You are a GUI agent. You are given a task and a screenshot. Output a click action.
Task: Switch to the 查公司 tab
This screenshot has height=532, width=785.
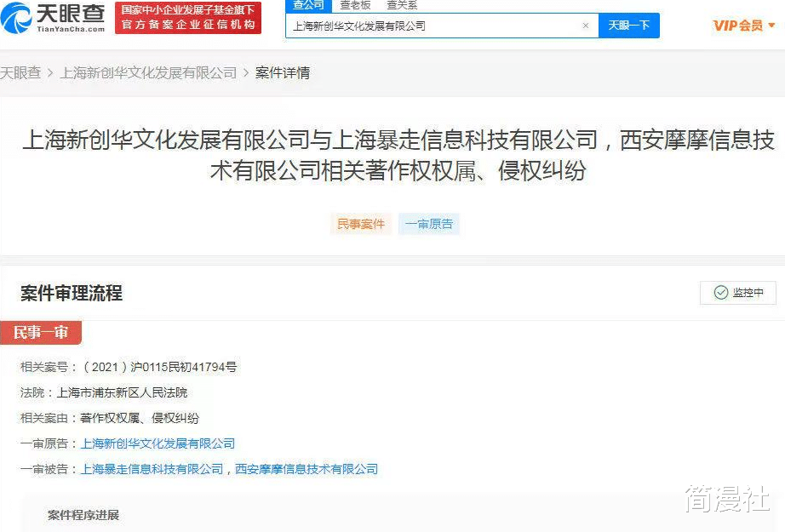308,5
